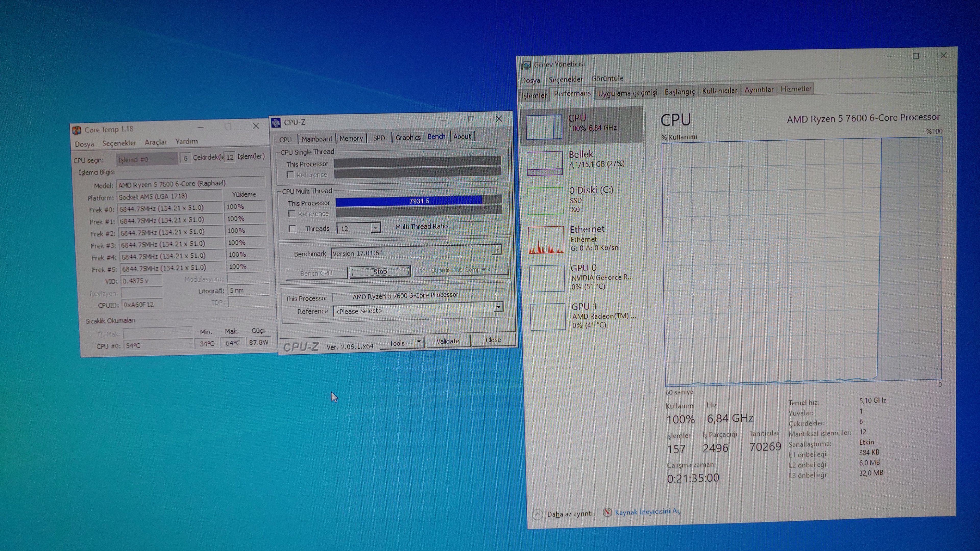Click the Bench CPU button
This screenshot has height=551, width=980.
point(316,273)
